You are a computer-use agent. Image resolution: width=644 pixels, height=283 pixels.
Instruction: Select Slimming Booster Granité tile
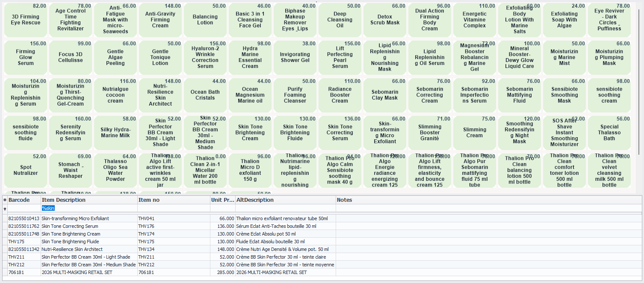430,133
